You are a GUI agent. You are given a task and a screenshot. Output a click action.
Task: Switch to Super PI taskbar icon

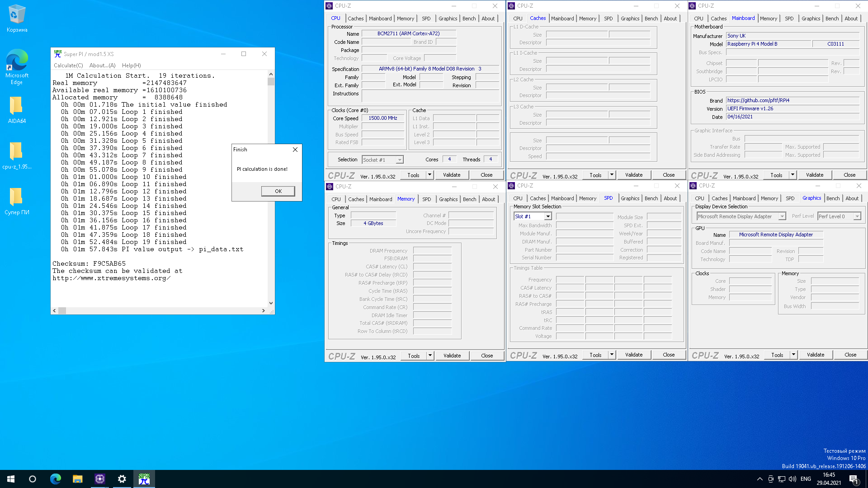pyautogui.click(x=144, y=479)
